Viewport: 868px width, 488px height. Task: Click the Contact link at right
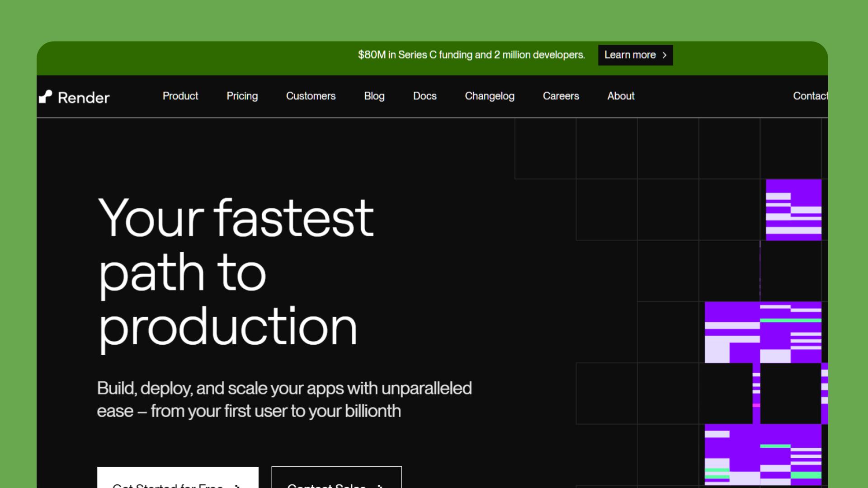pyautogui.click(x=810, y=96)
